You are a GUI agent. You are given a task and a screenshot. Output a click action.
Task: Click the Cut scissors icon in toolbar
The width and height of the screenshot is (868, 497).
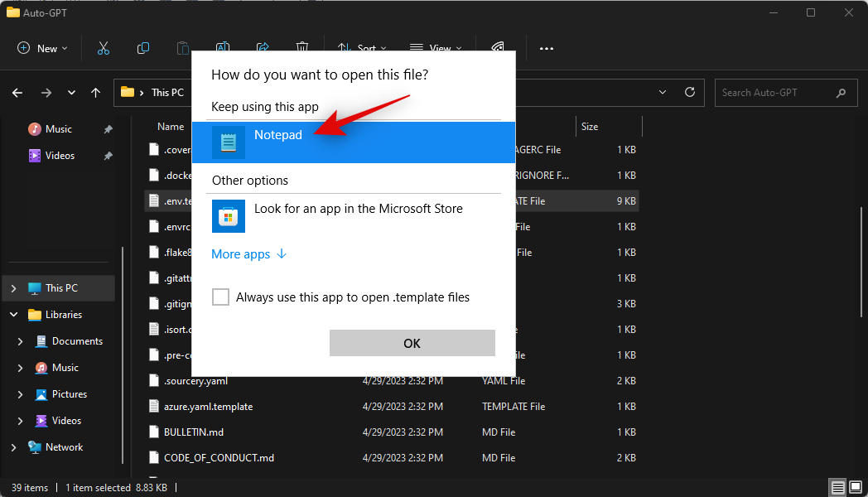pos(104,48)
